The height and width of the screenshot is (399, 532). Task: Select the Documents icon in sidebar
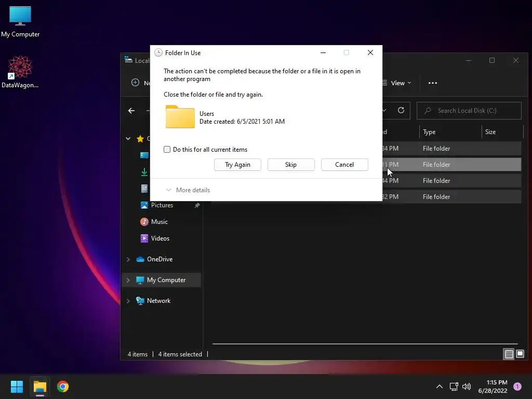(x=144, y=189)
